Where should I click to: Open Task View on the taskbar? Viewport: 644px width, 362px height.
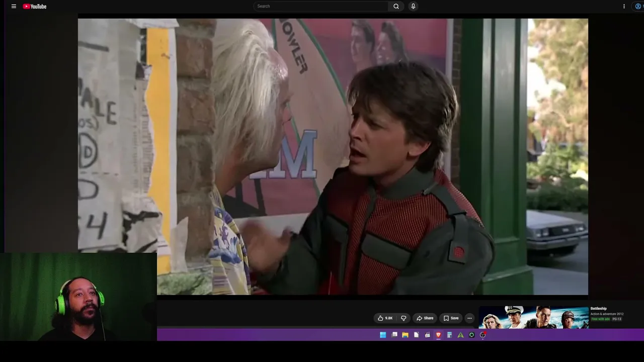pyautogui.click(x=394, y=335)
